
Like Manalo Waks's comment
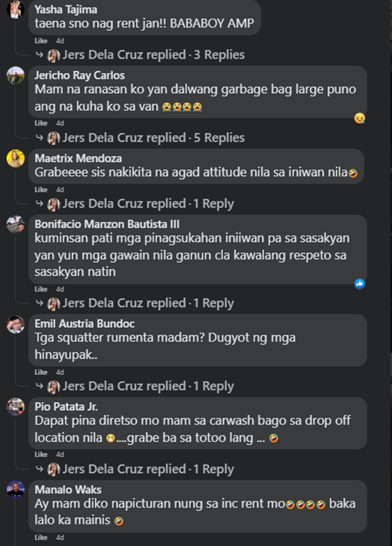click(41, 537)
